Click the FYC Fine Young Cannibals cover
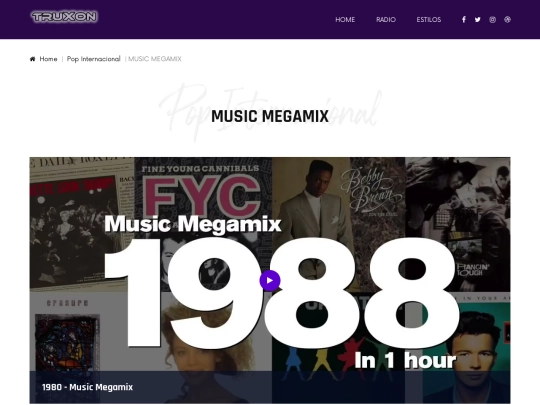The height and width of the screenshot is (405, 540). [x=203, y=193]
